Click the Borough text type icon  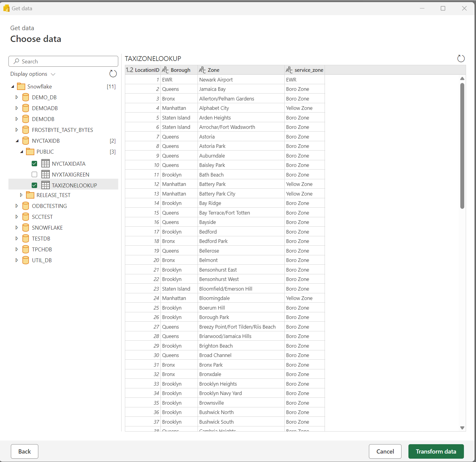pyautogui.click(x=165, y=70)
